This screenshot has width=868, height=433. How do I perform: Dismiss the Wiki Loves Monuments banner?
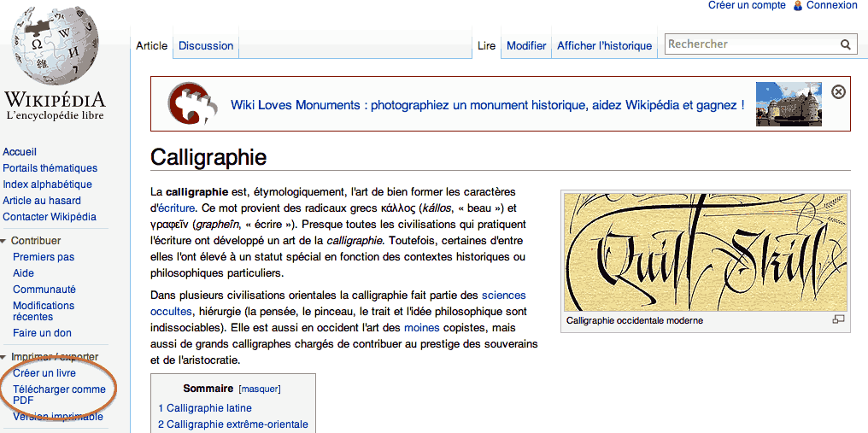[839, 92]
